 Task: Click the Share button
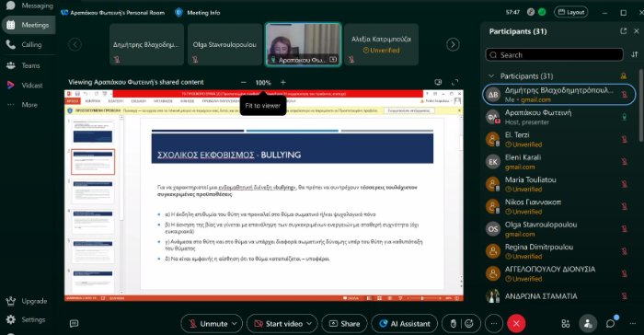tap(345, 323)
